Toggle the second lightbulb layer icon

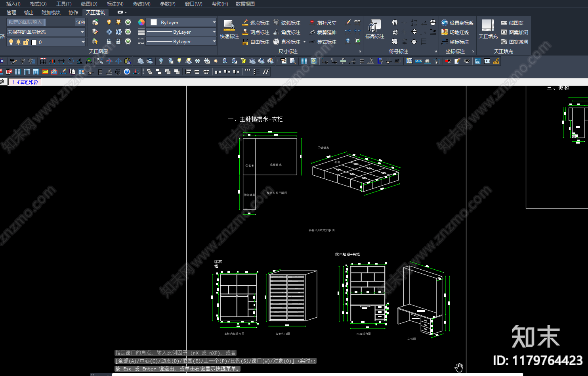point(118,22)
